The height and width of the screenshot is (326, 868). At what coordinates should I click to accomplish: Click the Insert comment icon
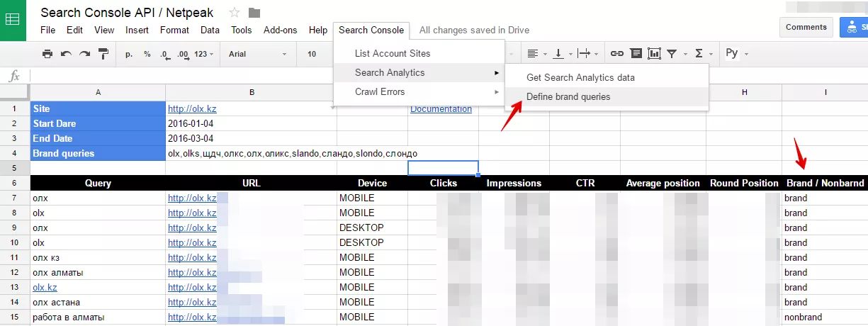tap(636, 54)
